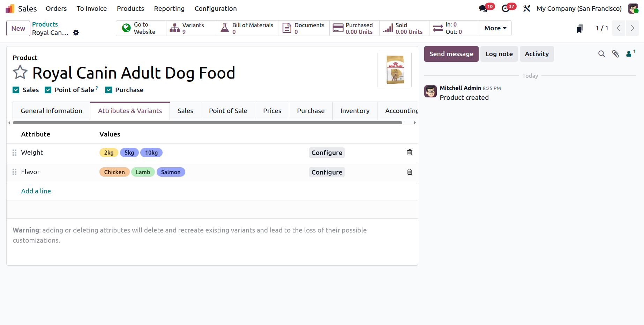644x325 pixels.
Task: Click the gear actions icon beside Royal Can…
Action: (x=76, y=32)
